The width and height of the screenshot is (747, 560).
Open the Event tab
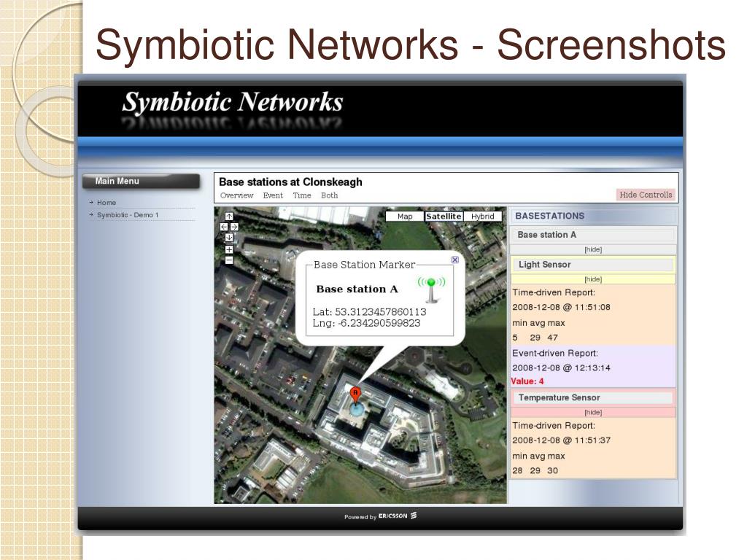273,195
